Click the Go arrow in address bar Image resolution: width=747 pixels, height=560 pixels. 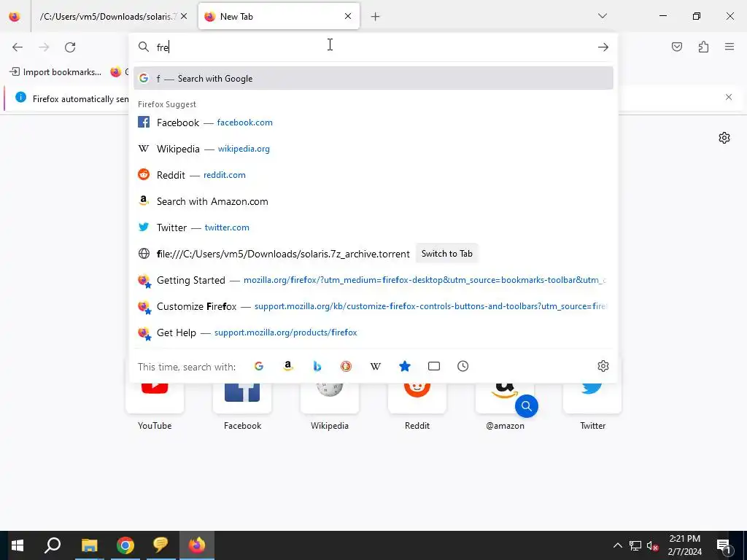click(x=603, y=47)
